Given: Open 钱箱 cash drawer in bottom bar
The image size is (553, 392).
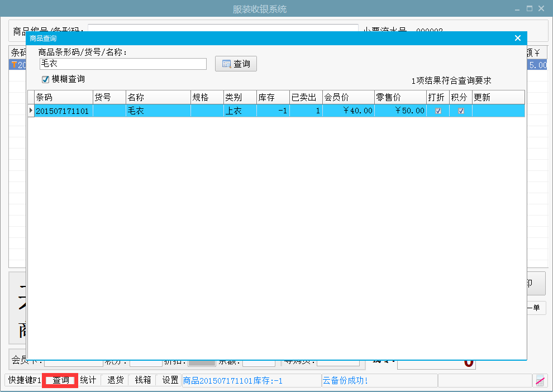Looking at the screenshot, I should point(143,380).
